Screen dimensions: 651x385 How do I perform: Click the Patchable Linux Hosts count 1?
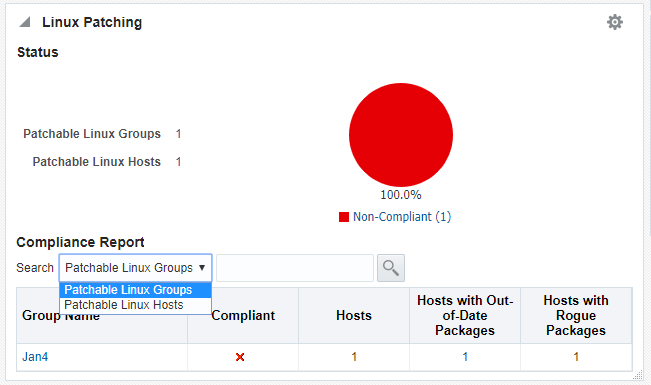pos(178,162)
